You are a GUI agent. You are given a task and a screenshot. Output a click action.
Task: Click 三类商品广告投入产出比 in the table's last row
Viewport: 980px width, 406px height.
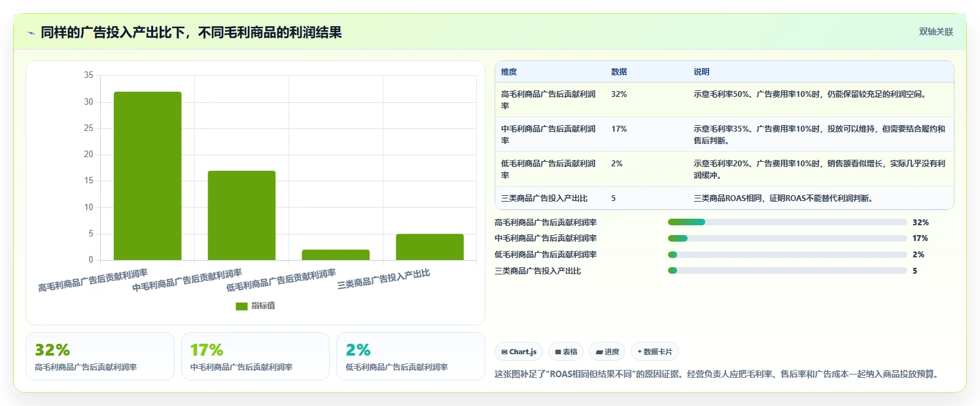pos(544,198)
